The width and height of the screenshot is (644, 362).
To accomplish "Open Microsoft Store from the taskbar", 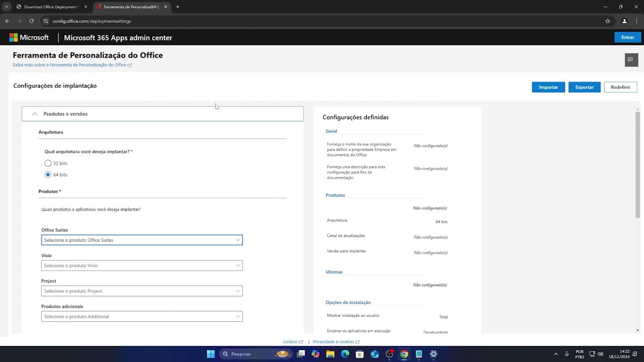I will [360, 354].
